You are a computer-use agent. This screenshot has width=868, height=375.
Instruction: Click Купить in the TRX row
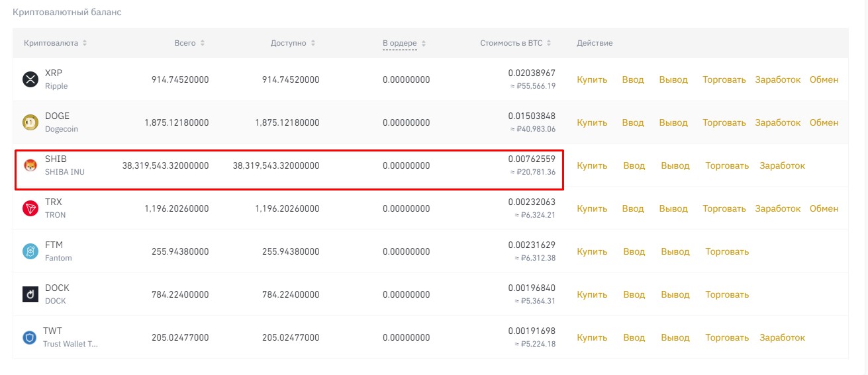(x=592, y=208)
